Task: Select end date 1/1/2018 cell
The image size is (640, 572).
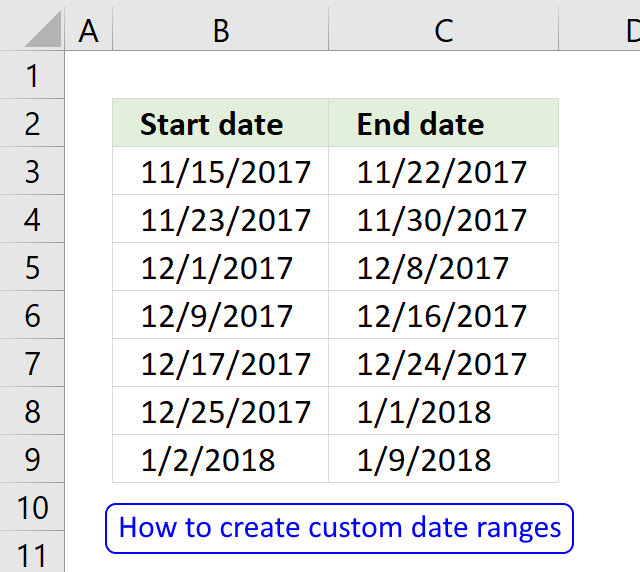Action: click(x=443, y=412)
